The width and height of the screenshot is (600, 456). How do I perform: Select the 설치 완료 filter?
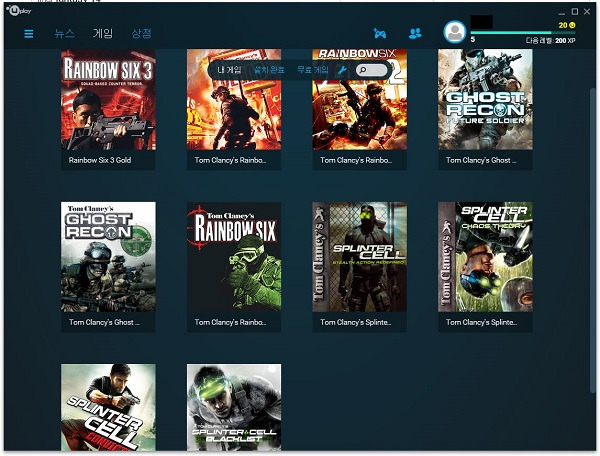[x=269, y=70]
